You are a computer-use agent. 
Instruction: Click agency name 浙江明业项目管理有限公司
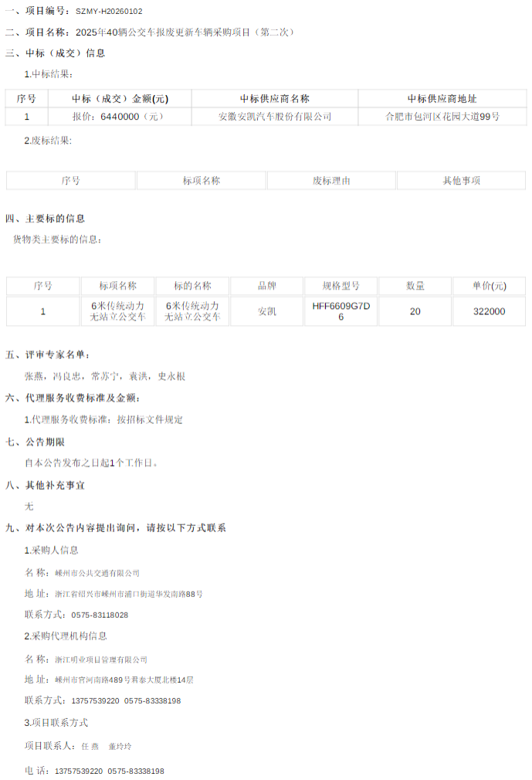[x=100, y=660]
